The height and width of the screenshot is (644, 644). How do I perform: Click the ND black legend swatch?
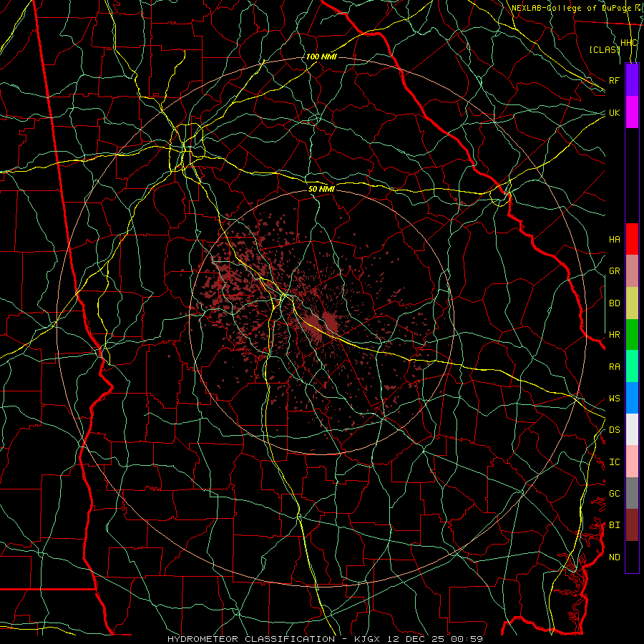tap(632, 557)
